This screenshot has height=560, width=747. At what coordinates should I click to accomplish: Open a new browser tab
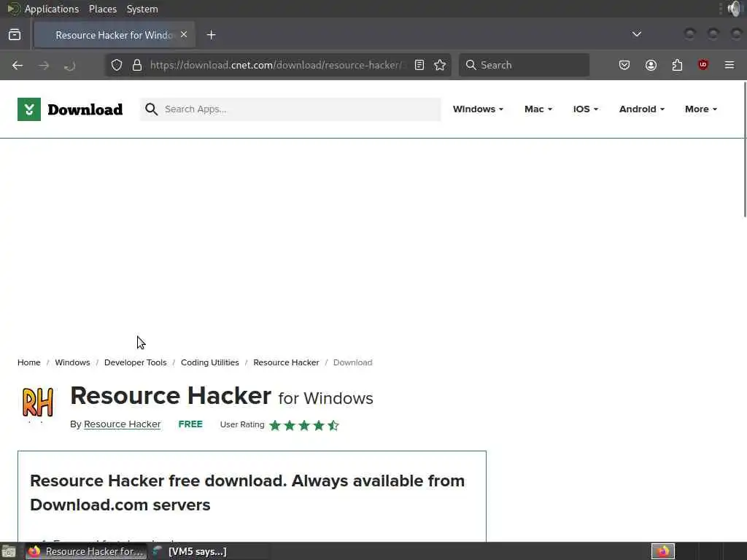[211, 35]
